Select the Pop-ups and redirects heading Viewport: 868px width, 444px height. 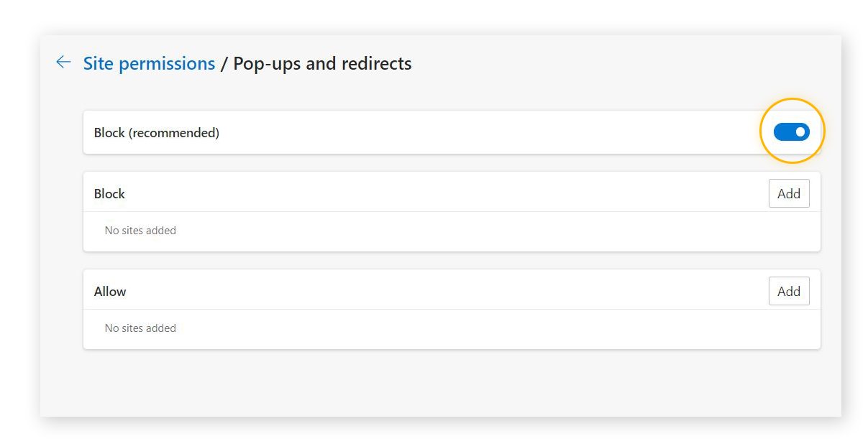pos(322,63)
